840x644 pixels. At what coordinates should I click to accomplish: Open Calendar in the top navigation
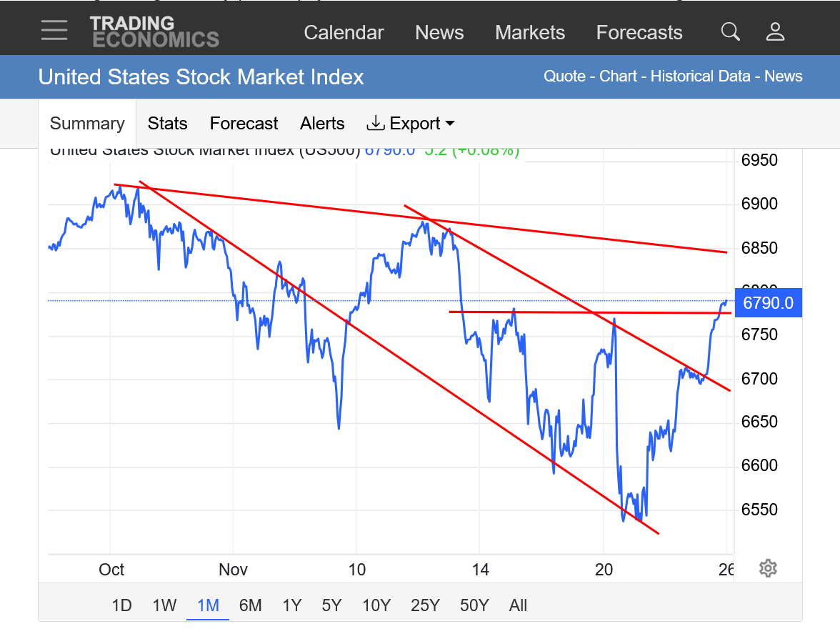[x=344, y=33]
